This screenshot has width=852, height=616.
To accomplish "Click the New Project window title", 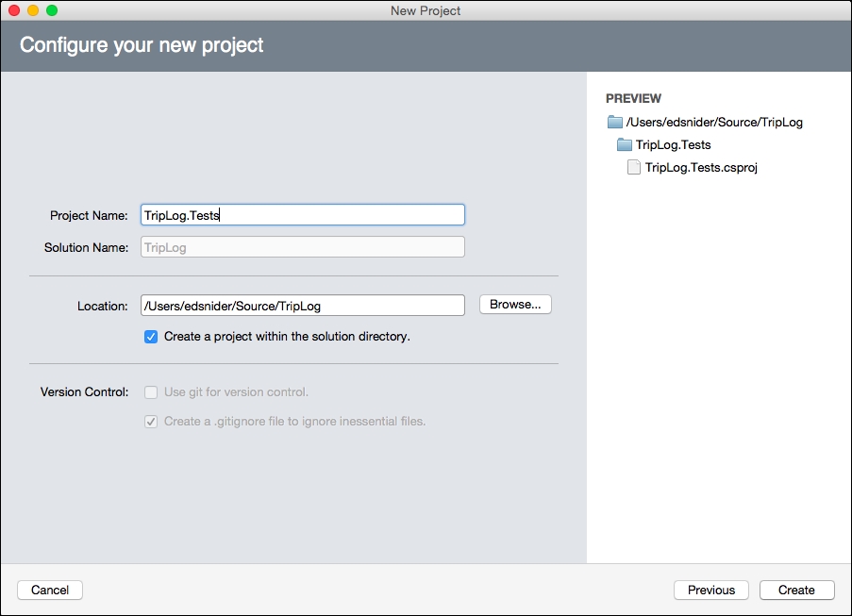I will point(426,11).
